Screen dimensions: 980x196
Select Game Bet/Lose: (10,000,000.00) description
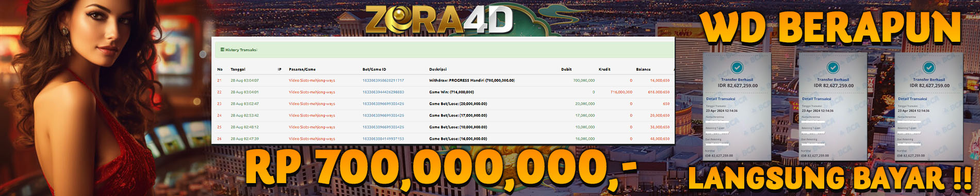tap(458, 127)
